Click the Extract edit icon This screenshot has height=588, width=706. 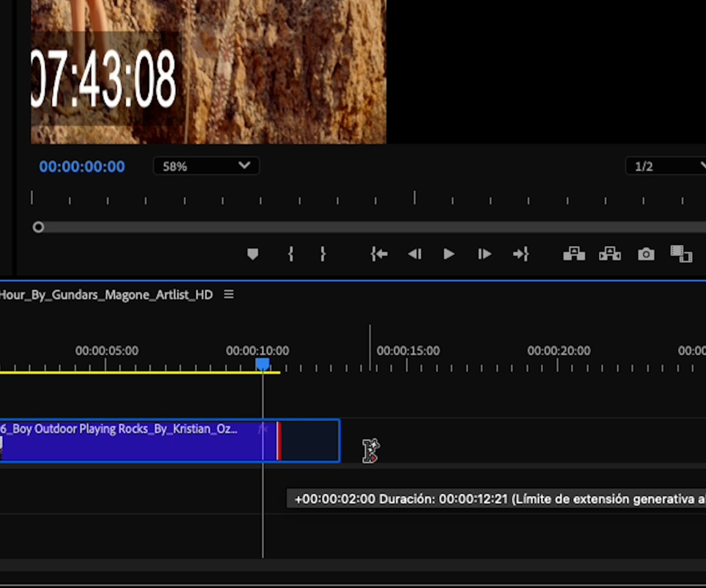pyautogui.click(x=610, y=254)
